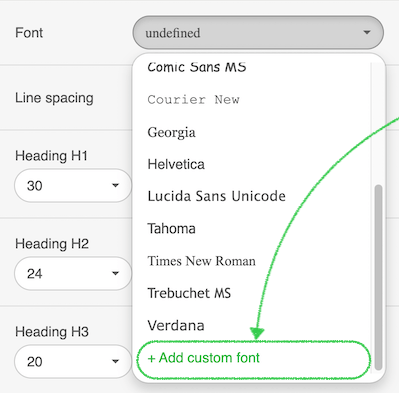Screen dimensions: 399x393
Task: Click the Heading H2 dropdown arrow
Action: click(115, 273)
